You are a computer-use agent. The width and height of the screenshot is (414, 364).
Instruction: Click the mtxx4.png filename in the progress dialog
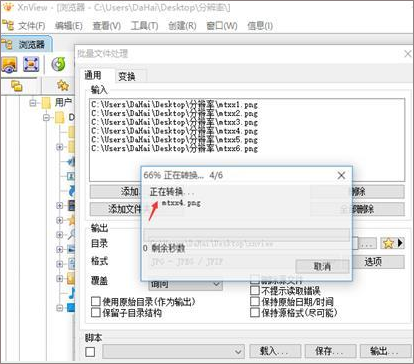click(x=181, y=203)
